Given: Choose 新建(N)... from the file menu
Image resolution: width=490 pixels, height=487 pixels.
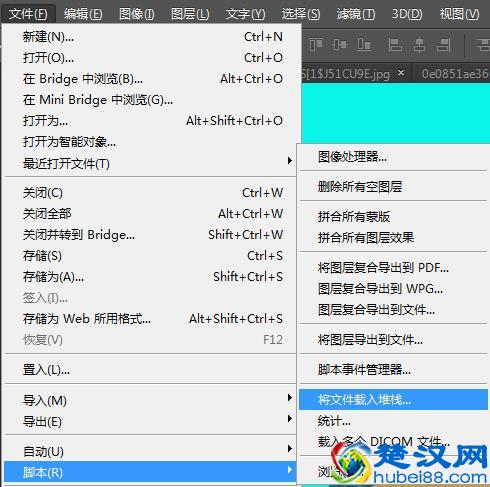Looking at the screenshot, I should (152, 37).
